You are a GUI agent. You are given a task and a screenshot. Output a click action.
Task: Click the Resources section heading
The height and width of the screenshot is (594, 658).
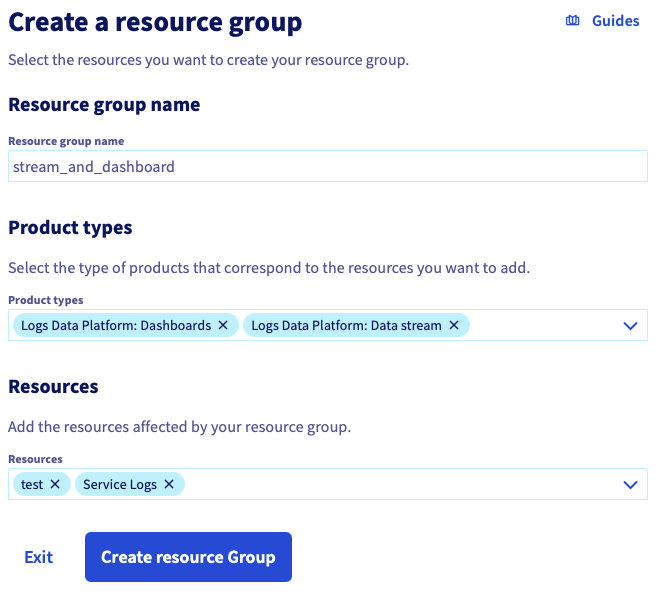(x=53, y=387)
